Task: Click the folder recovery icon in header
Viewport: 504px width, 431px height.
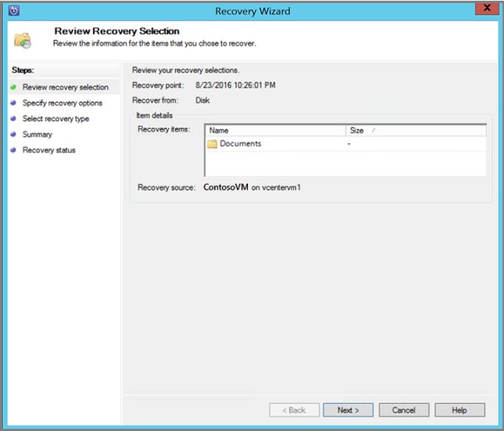Action: (x=22, y=41)
